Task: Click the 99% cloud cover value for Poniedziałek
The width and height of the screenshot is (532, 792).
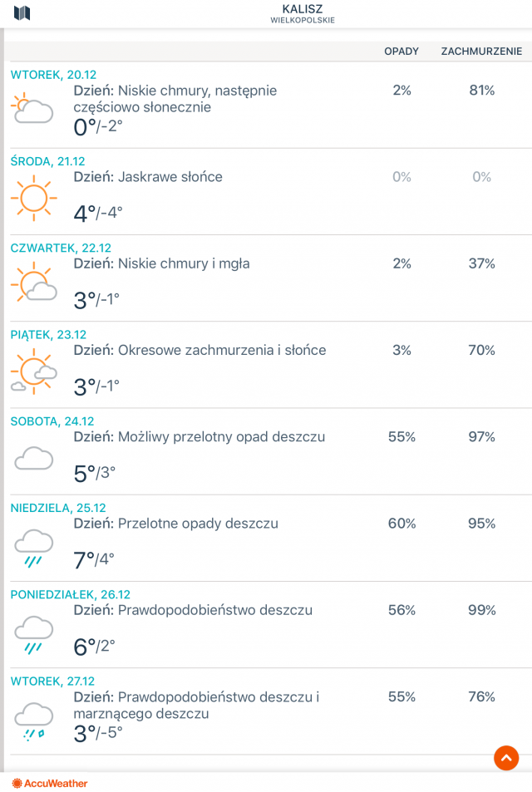Action: [481, 610]
